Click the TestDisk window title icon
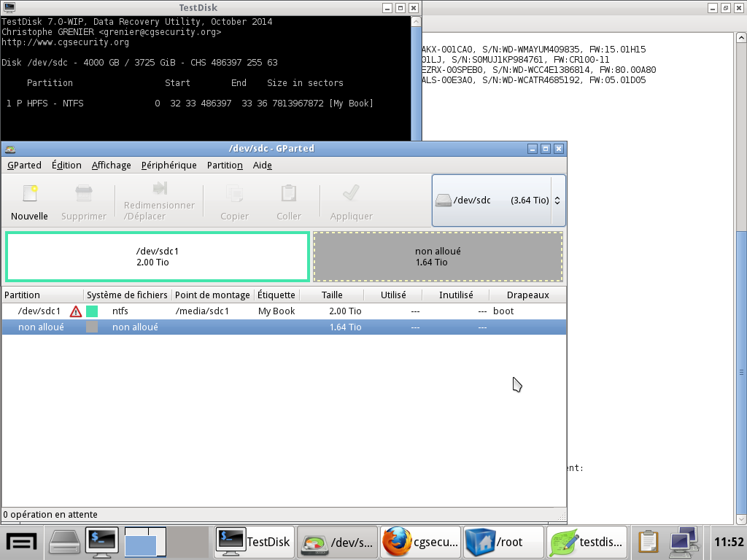The width and height of the screenshot is (747, 560). (x=9, y=7)
